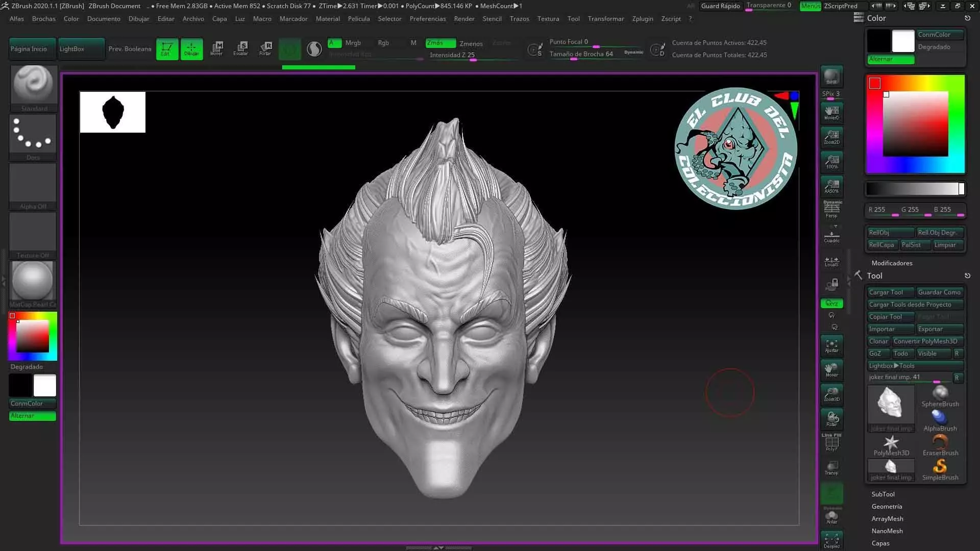Click the half-sphere material icon in top shelf

click(x=314, y=49)
